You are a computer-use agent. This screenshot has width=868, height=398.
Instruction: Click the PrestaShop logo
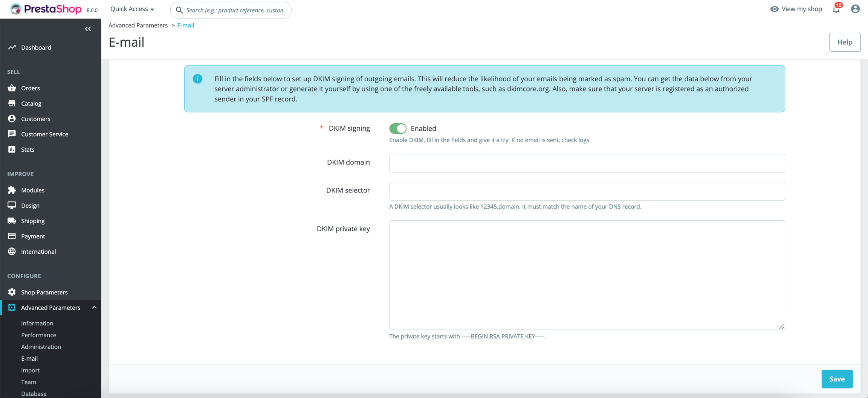pyautogui.click(x=46, y=9)
